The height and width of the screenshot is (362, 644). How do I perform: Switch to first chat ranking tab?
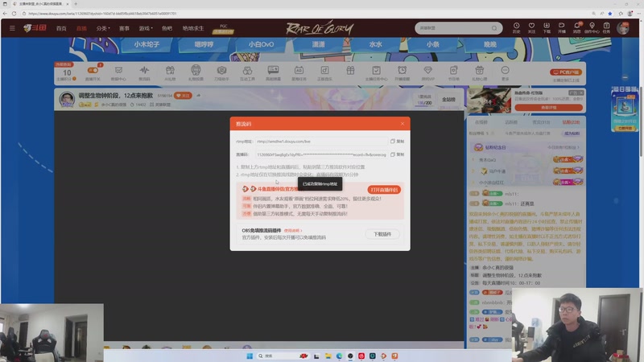pos(481,122)
